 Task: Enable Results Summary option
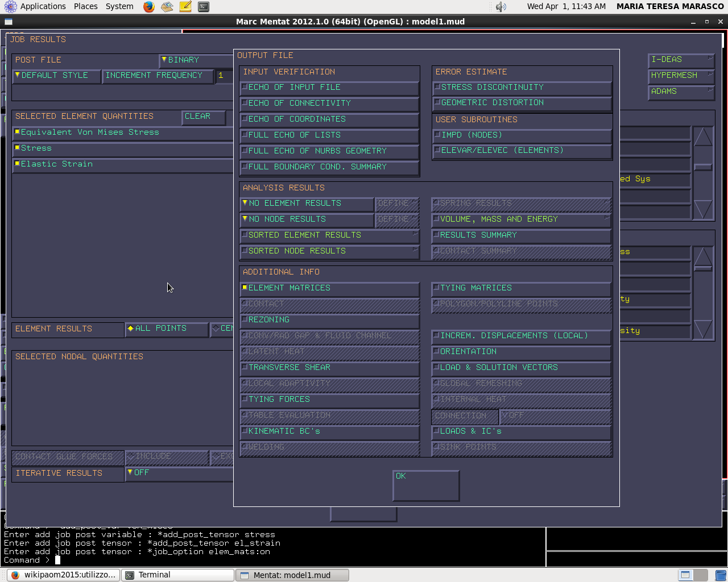click(x=522, y=235)
